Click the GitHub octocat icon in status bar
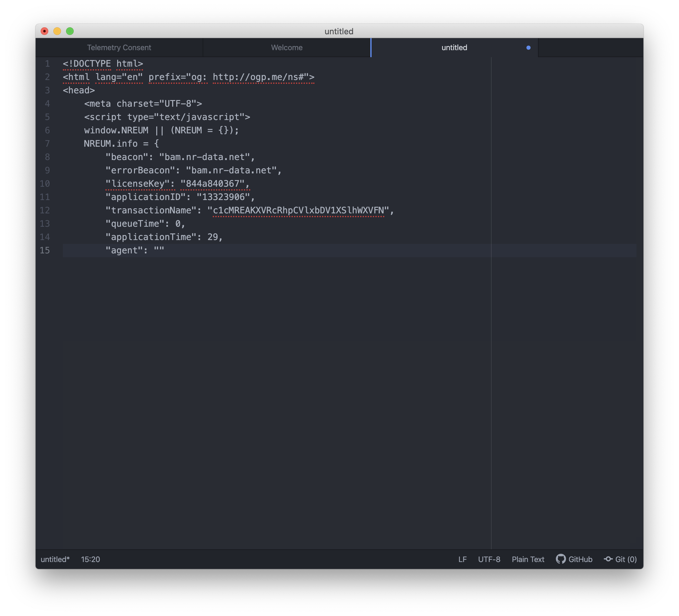The width and height of the screenshot is (679, 616). click(561, 559)
